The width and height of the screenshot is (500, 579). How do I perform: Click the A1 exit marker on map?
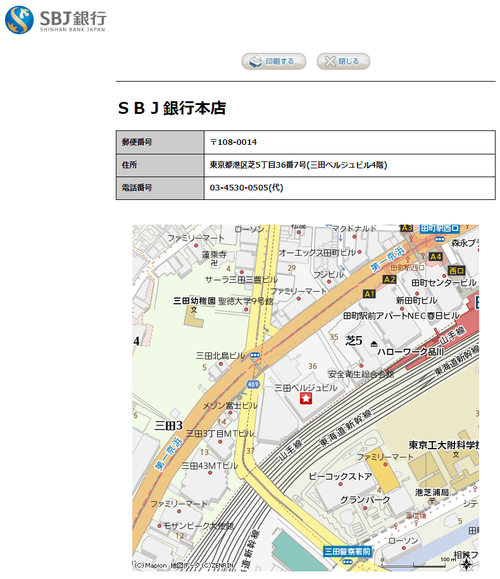click(369, 294)
